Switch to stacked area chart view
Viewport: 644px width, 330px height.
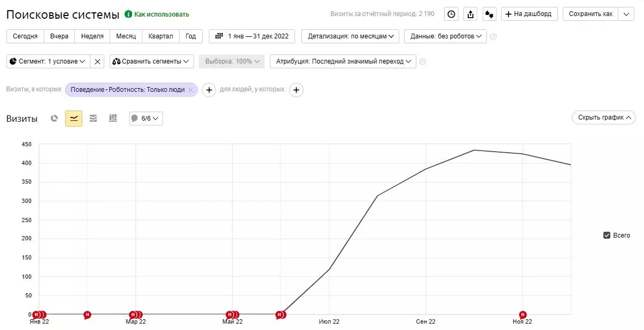click(x=93, y=119)
